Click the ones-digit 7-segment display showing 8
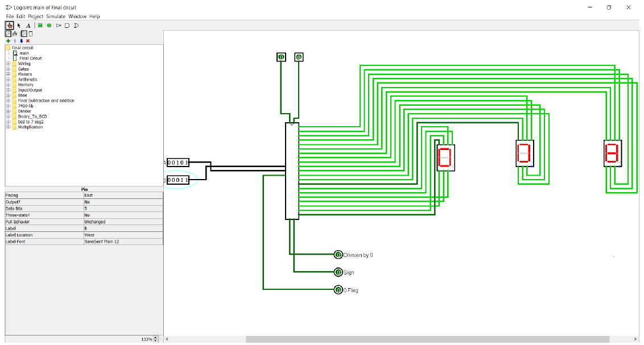 612,153
